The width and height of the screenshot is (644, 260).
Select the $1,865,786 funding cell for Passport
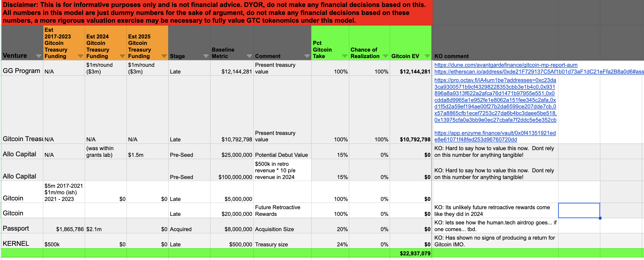64,226
